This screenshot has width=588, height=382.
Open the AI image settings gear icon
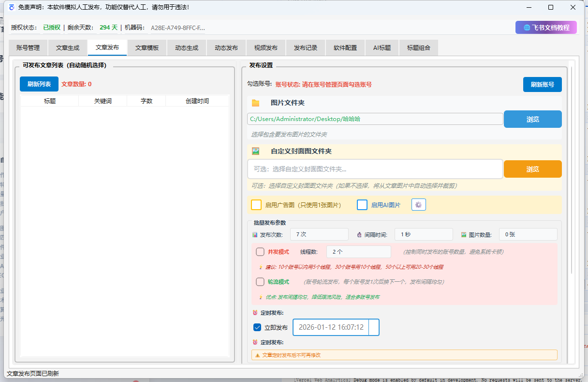click(418, 204)
